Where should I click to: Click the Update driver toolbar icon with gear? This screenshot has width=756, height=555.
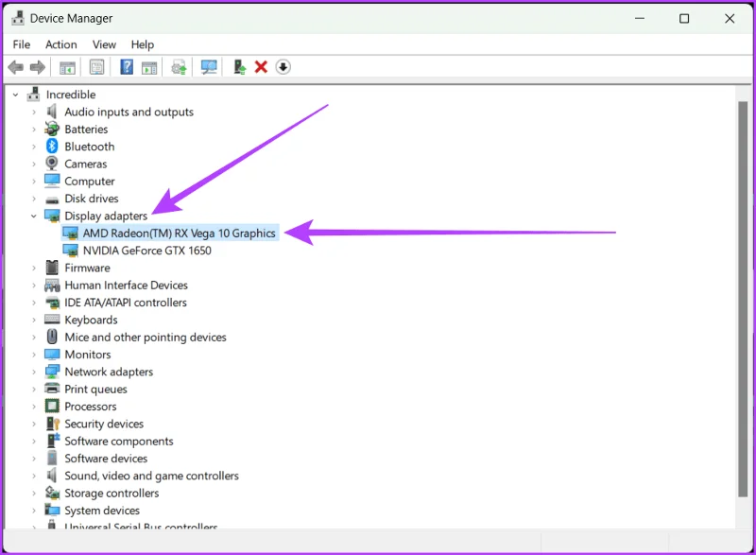179,67
